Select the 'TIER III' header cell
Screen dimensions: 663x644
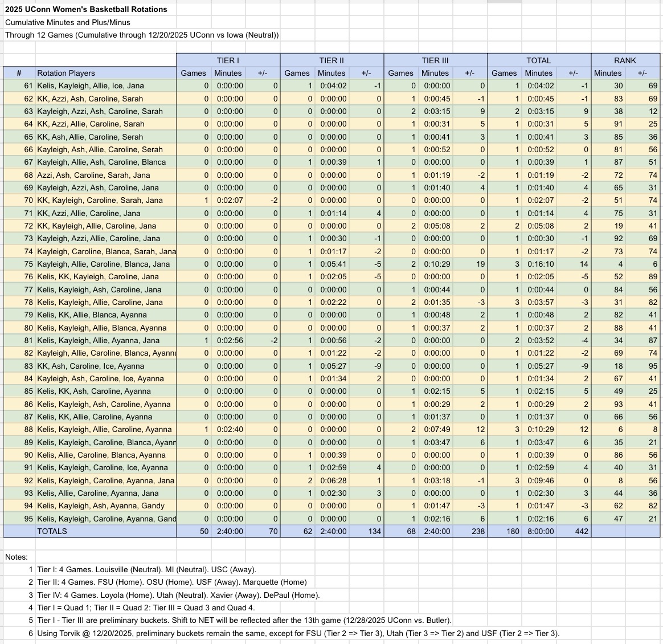[x=435, y=60]
